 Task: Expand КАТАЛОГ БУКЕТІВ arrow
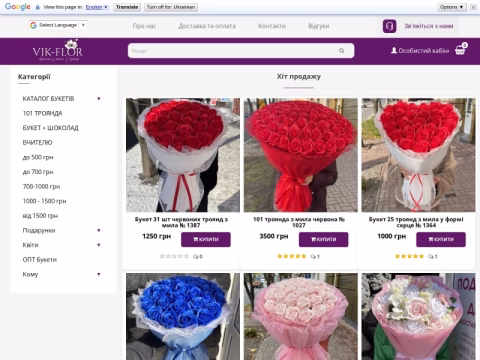pos(99,99)
